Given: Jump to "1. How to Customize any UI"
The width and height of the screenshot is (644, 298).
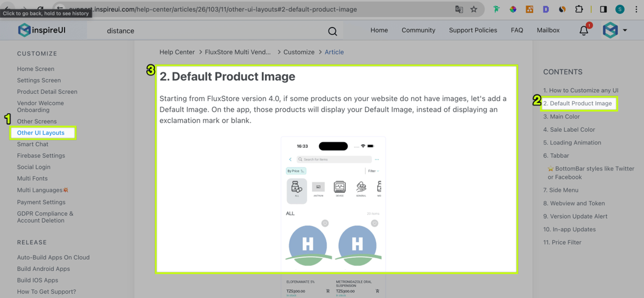Looking at the screenshot, I should (x=580, y=91).
